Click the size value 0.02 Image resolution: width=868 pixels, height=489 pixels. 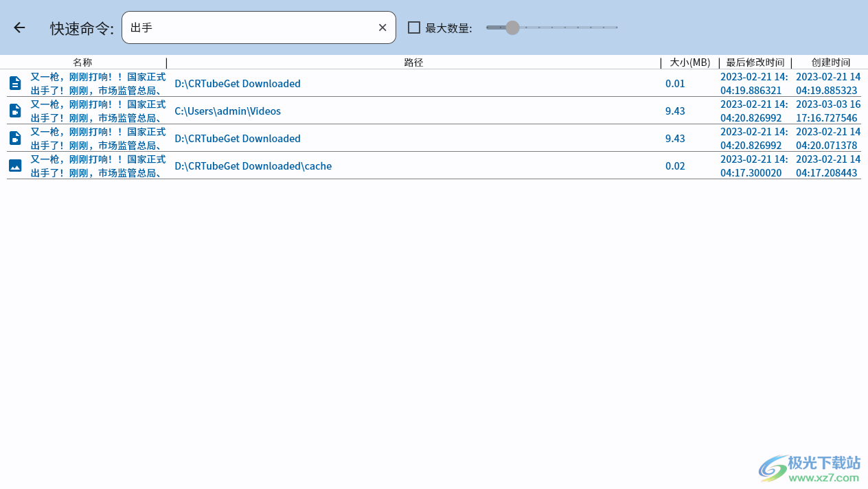tap(675, 166)
